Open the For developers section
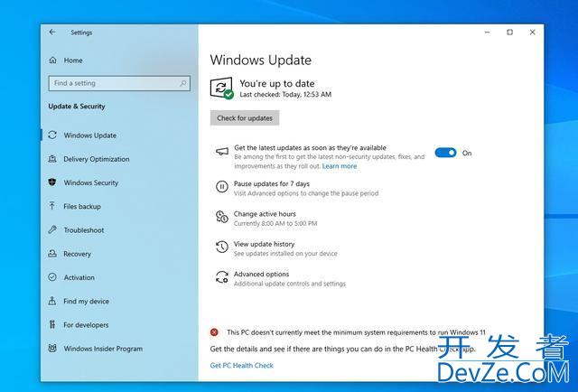 click(86, 325)
